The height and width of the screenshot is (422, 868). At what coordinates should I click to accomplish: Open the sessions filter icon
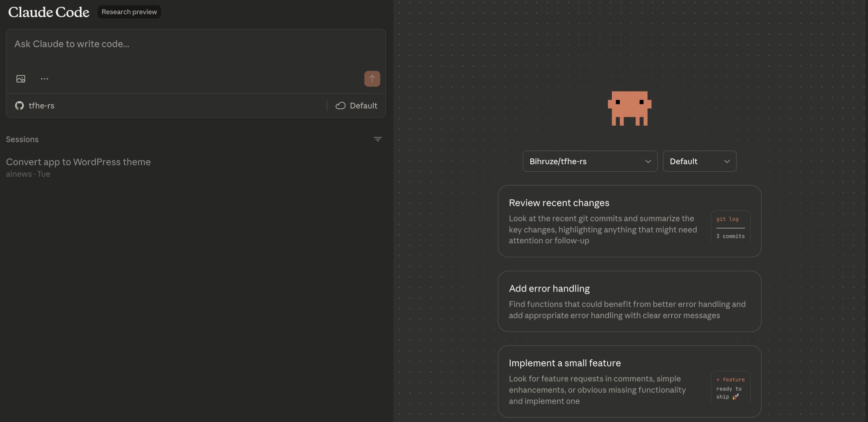click(x=377, y=139)
